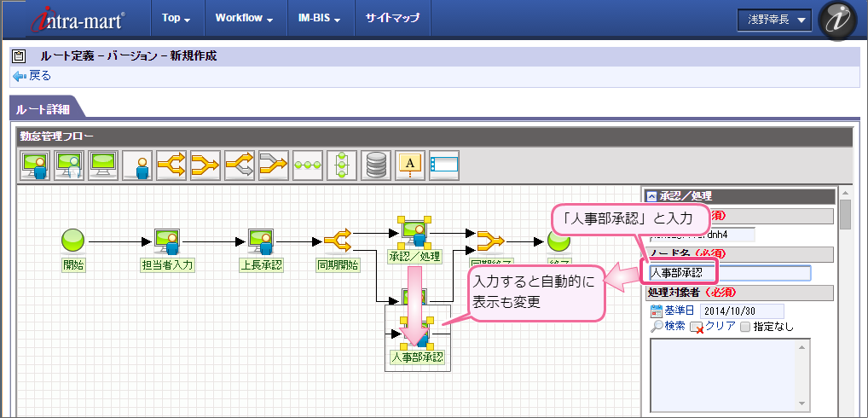The width and height of the screenshot is (868, 418).
Task: Open the IM-BIS menu dropdown
Action: [x=320, y=18]
